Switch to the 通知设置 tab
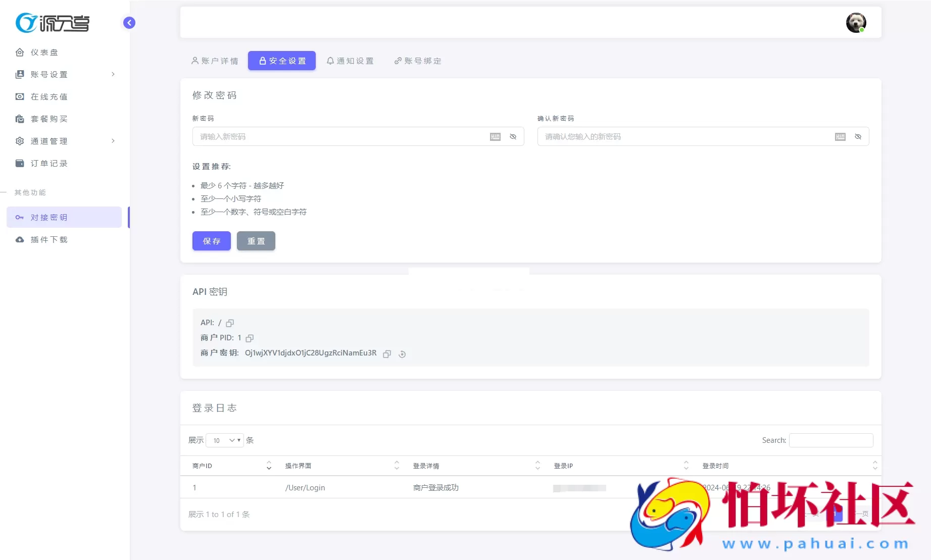 click(351, 61)
